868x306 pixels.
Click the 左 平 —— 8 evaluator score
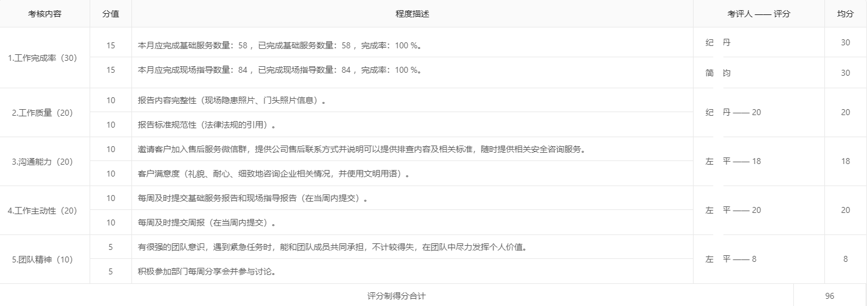(731, 259)
